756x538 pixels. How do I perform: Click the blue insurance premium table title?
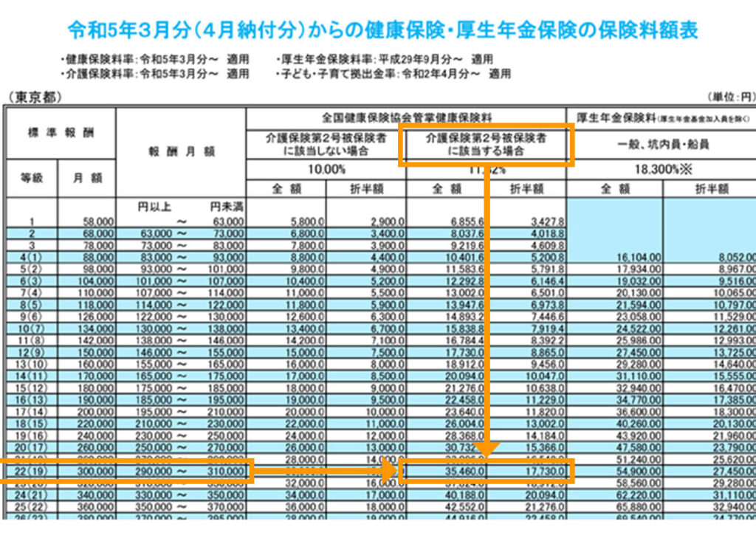(x=382, y=30)
